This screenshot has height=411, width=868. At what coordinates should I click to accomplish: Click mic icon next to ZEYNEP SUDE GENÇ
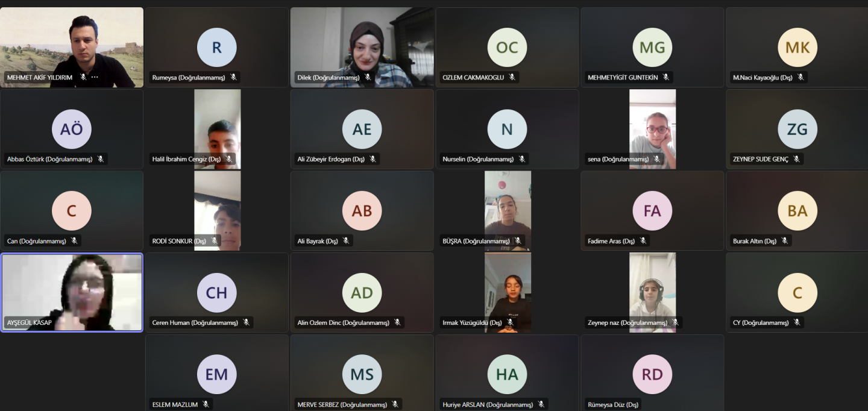click(x=796, y=159)
